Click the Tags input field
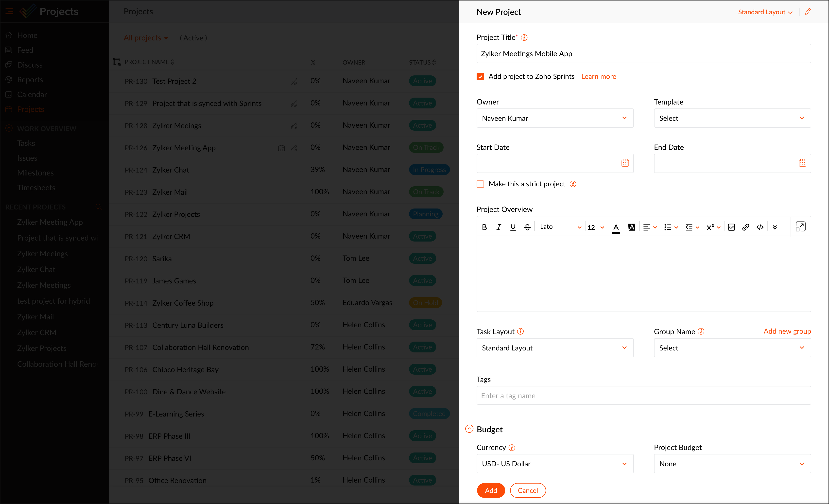This screenshot has height=504, width=829. tap(643, 395)
